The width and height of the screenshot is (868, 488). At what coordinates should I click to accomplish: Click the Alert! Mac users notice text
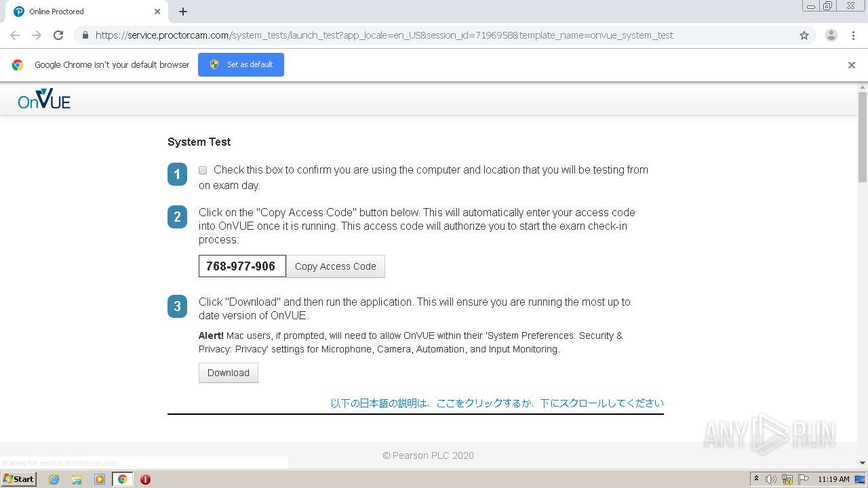coord(410,342)
